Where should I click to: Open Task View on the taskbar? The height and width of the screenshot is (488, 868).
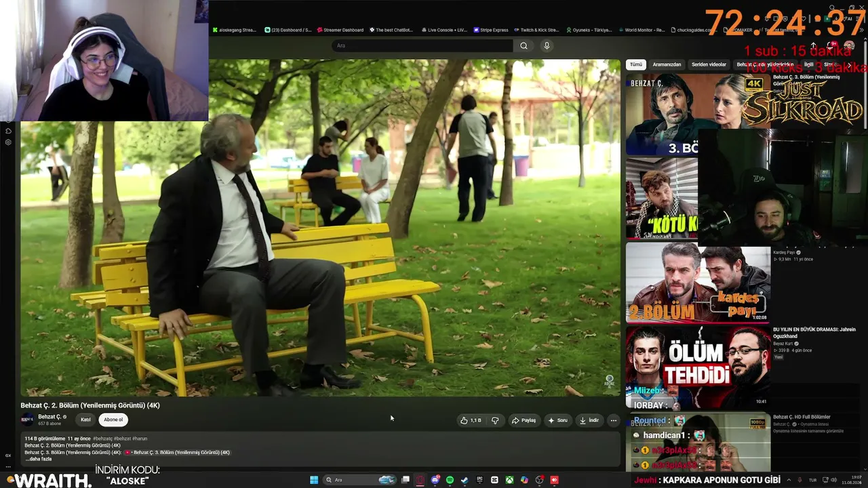[x=405, y=480]
